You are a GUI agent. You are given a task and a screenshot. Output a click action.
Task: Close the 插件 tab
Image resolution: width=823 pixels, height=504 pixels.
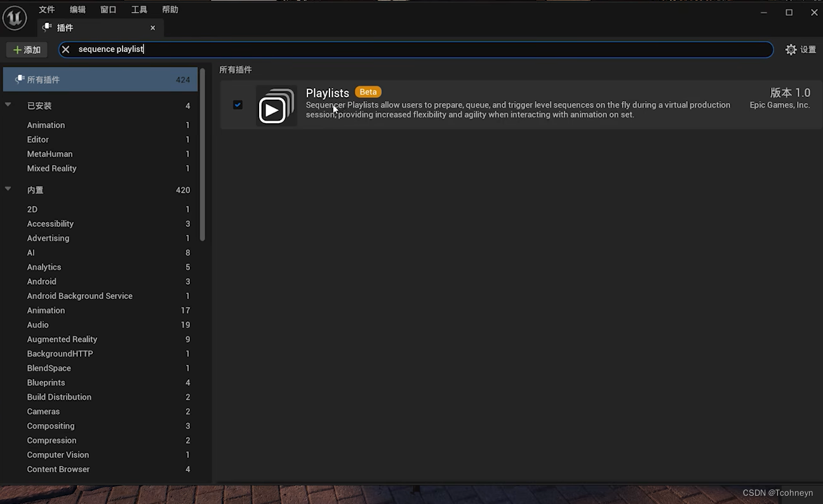click(153, 28)
